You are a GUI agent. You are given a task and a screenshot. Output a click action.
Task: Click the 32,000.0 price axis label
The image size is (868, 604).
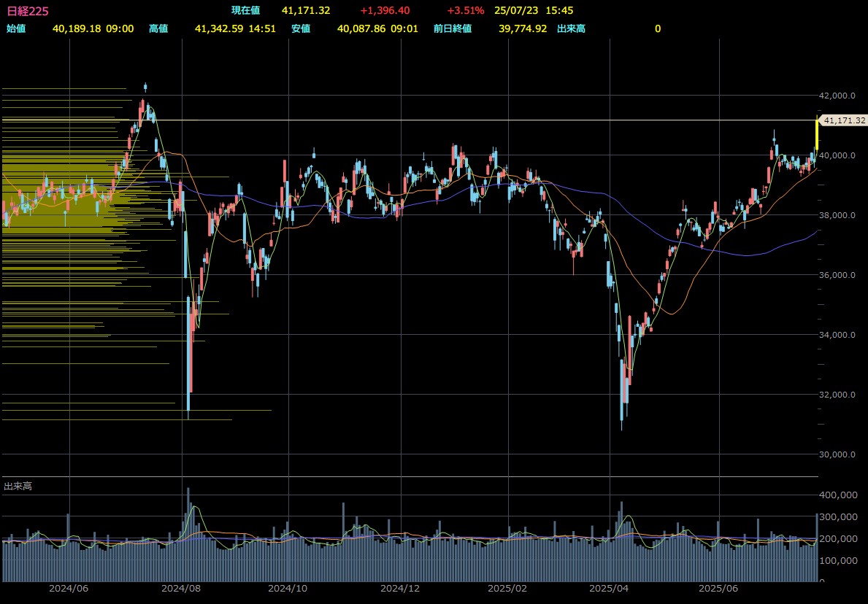point(837,395)
